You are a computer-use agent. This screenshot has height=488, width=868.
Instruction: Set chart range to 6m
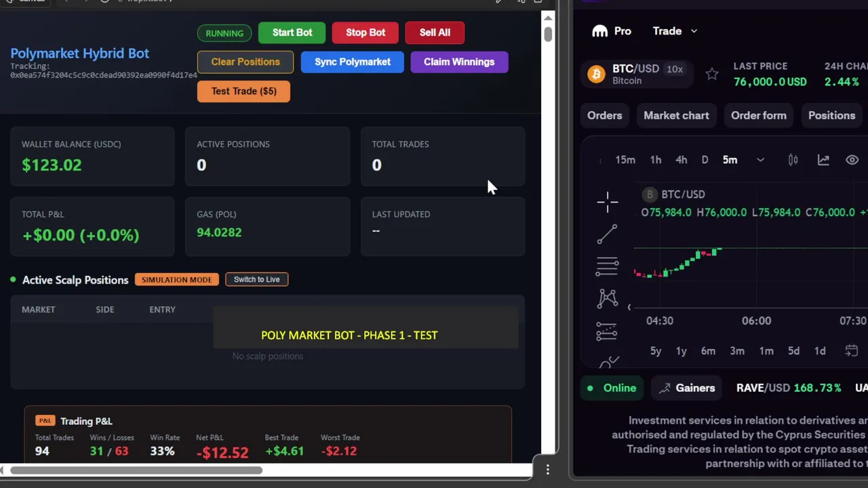[x=708, y=351]
